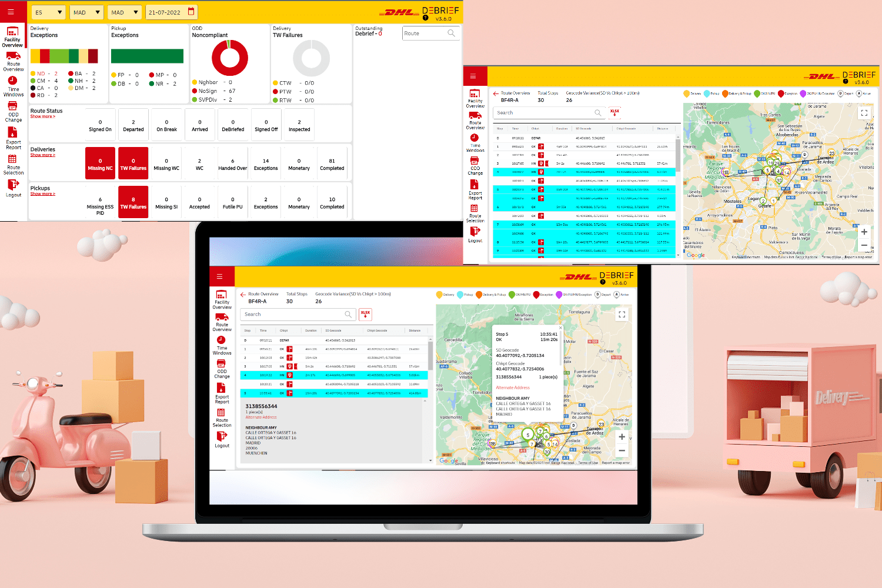The height and width of the screenshot is (588, 882).
Task: Click the green Pickup Exceptions bar
Action: click(148, 56)
